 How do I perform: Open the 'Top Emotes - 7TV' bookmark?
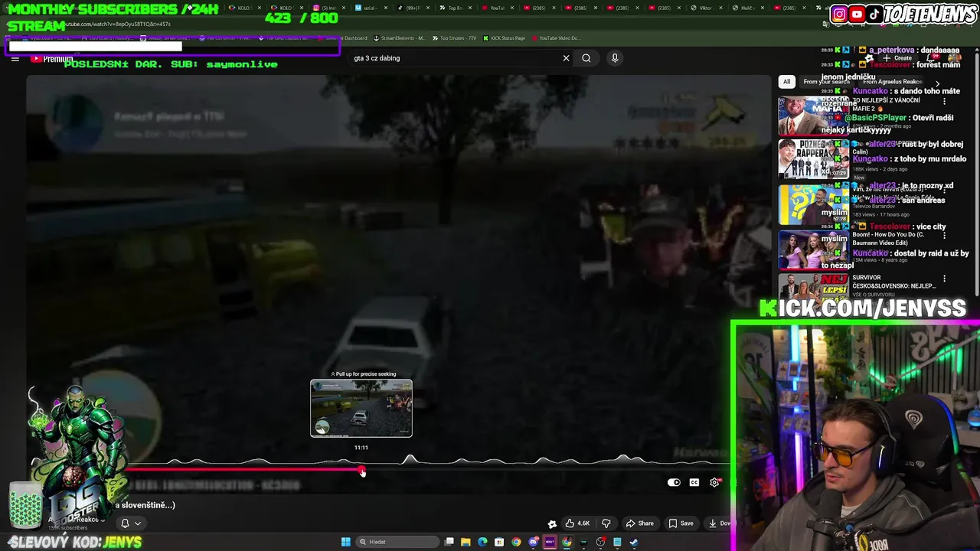(x=455, y=38)
